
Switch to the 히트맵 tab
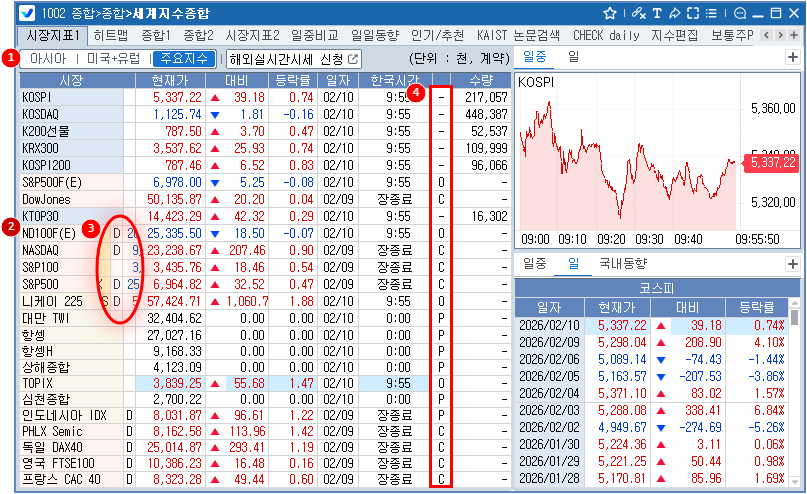[x=110, y=35]
